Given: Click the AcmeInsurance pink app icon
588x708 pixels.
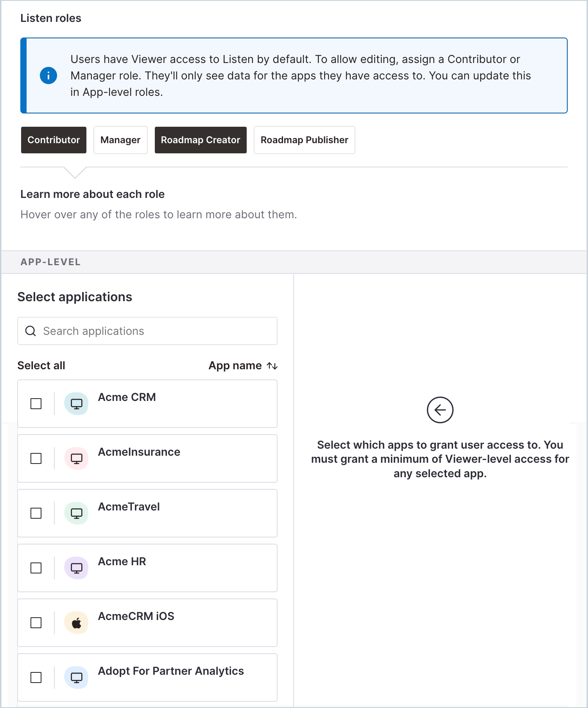Looking at the screenshot, I should pos(76,458).
